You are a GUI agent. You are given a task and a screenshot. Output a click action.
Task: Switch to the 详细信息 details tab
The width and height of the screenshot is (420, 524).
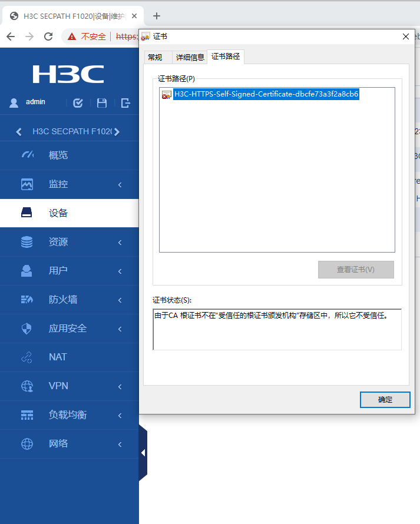coord(190,57)
